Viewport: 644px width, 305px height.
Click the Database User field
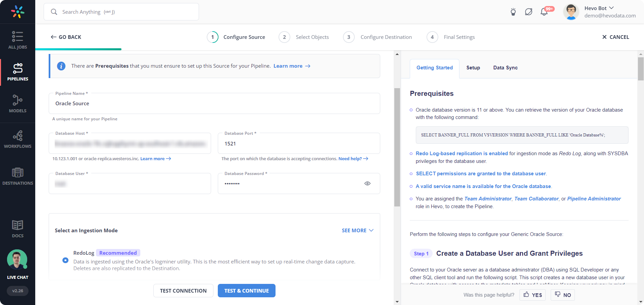coord(130,183)
